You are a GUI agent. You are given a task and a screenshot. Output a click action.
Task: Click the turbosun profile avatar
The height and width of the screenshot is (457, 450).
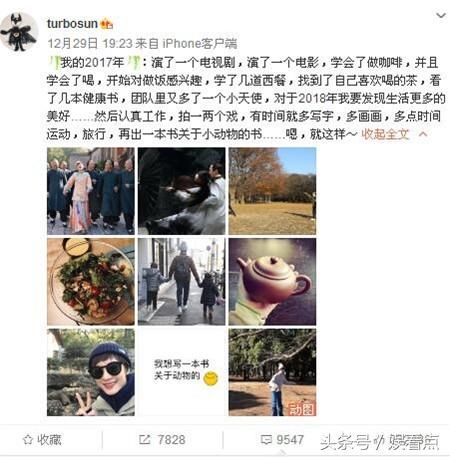(19, 32)
